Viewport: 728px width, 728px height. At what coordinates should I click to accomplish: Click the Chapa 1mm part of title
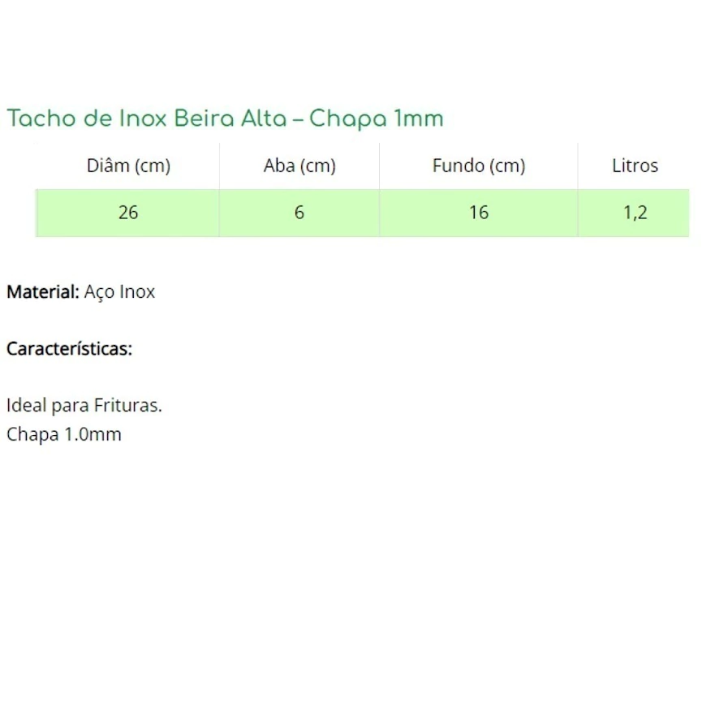coord(377,118)
